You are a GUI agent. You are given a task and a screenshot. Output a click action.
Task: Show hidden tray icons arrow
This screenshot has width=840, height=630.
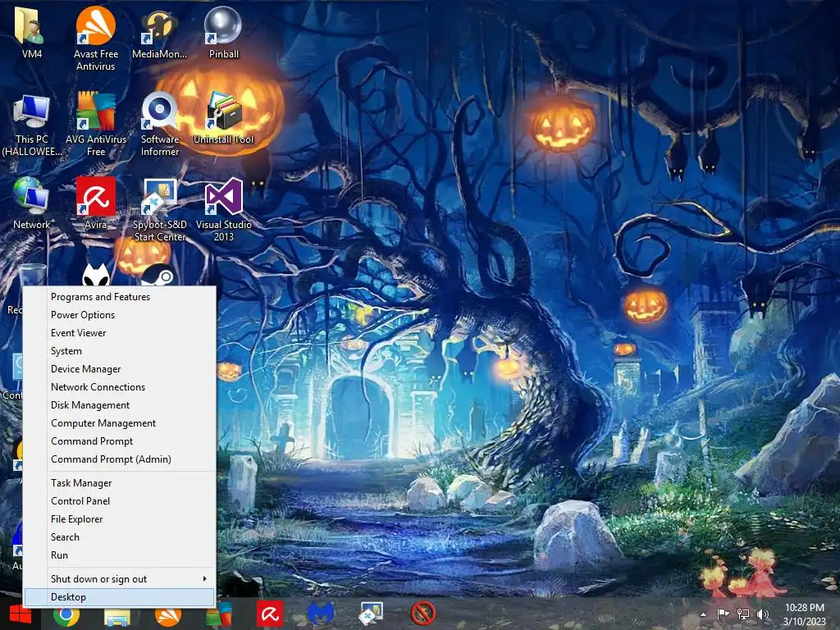point(703,614)
